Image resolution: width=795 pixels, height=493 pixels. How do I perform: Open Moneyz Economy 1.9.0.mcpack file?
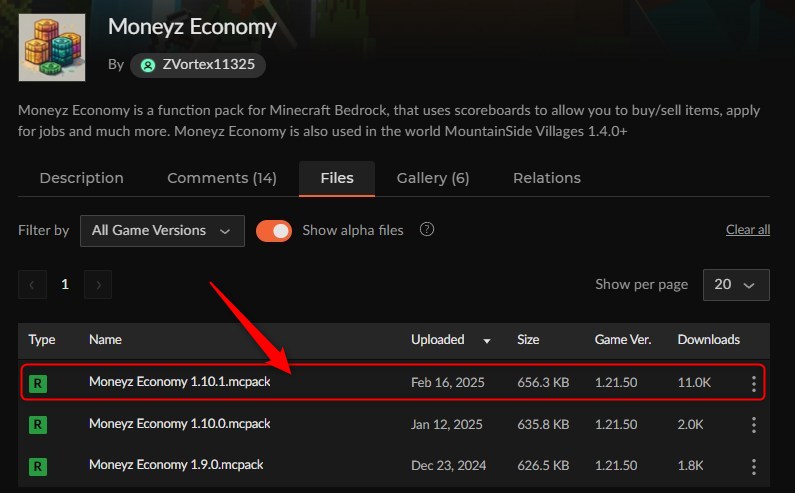(x=176, y=465)
